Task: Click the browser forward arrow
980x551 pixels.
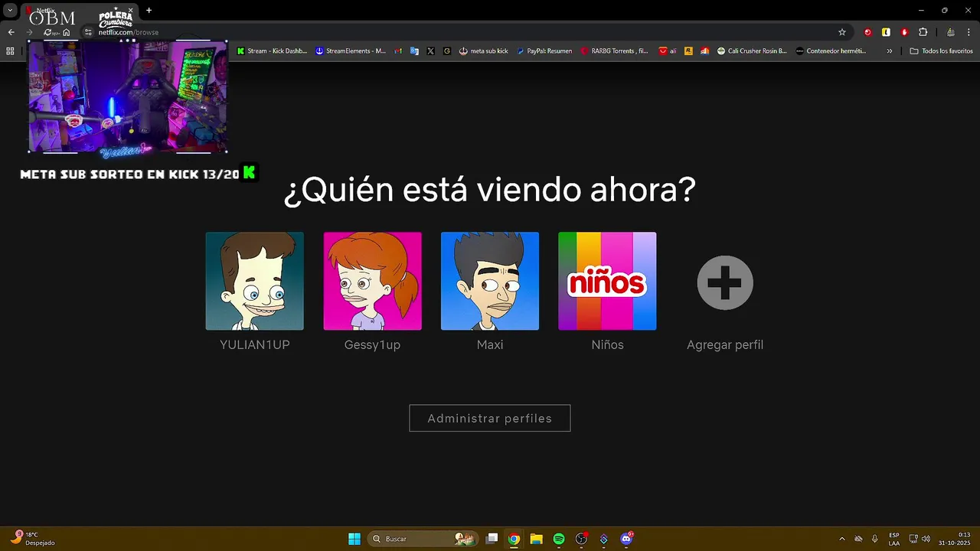Action: click(29, 32)
